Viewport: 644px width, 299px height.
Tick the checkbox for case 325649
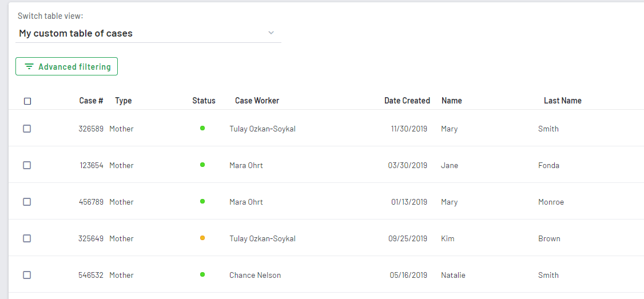(27, 238)
